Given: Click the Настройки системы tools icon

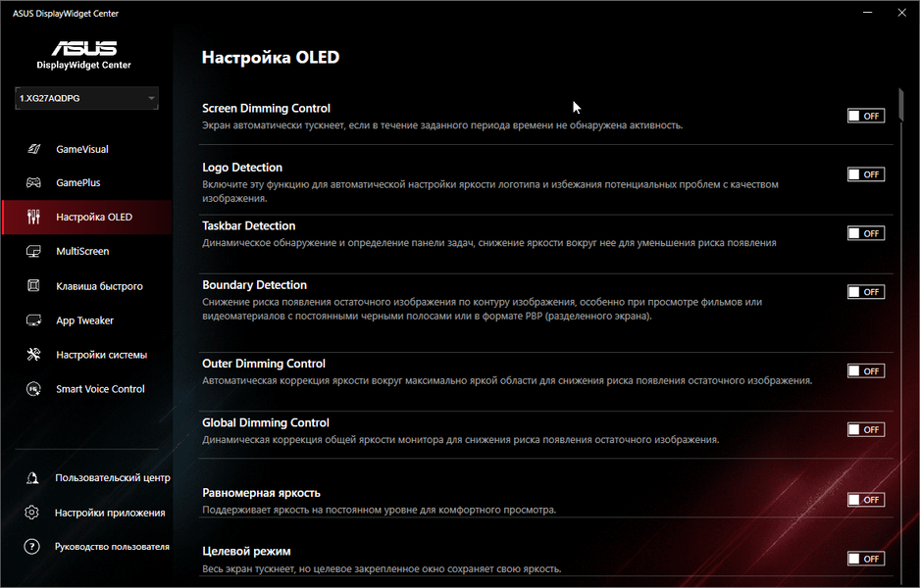Looking at the screenshot, I should click(33, 354).
